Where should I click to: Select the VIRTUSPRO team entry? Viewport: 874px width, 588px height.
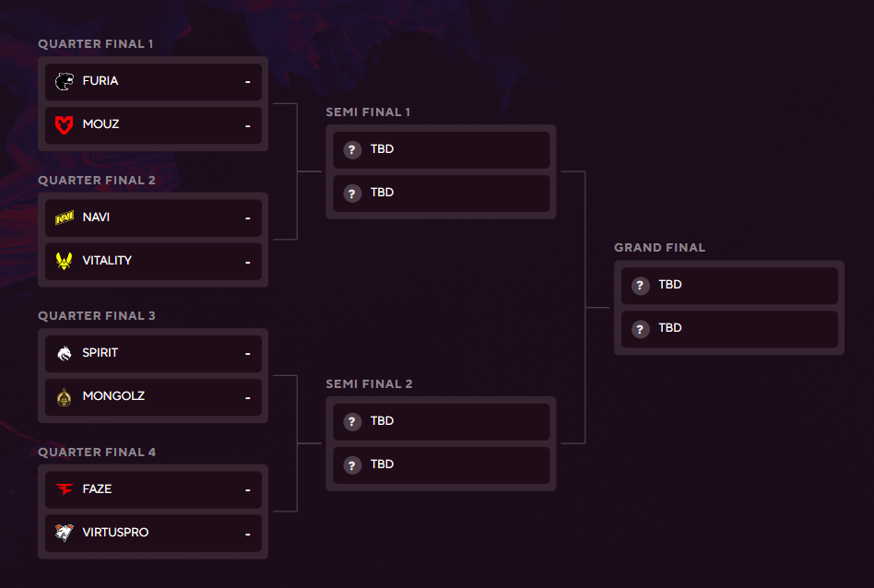(x=153, y=534)
